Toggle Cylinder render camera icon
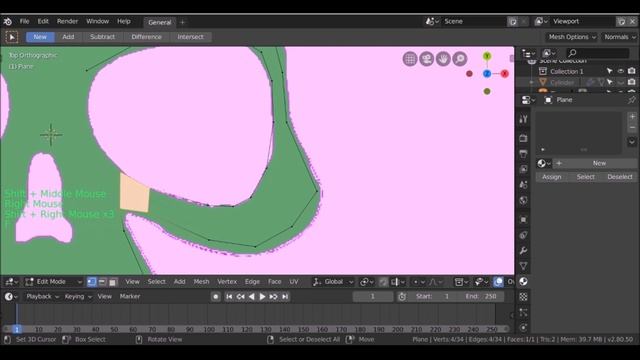640x360 pixels. [x=631, y=82]
